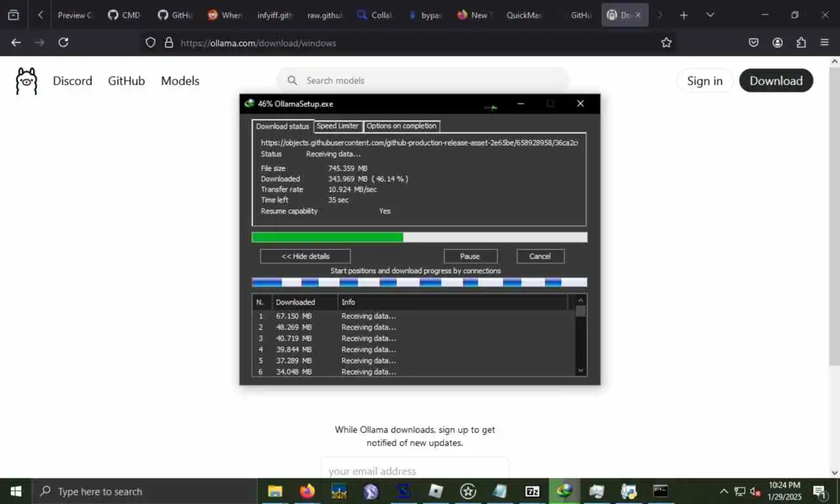This screenshot has height=504, width=840.
Task: Open the Firefox account icon
Action: coord(778,43)
